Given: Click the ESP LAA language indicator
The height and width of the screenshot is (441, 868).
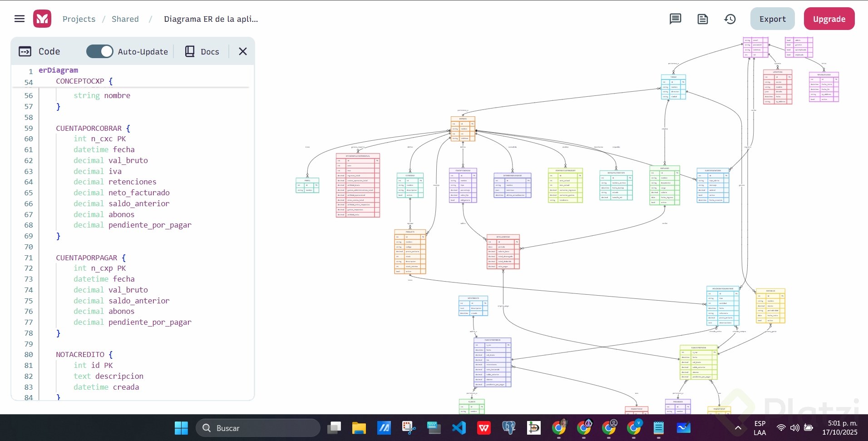Looking at the screenshot, I should (760, 428).
